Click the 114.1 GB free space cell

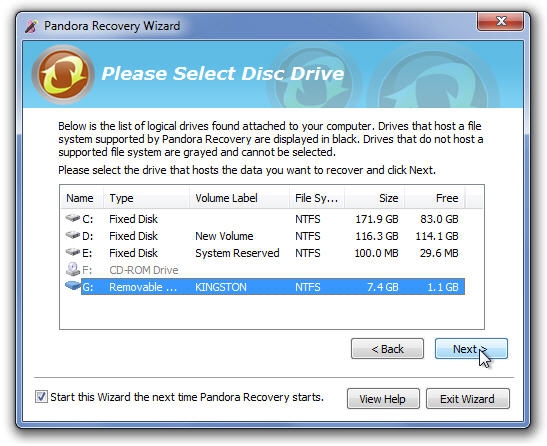click(x=437, y=236)
